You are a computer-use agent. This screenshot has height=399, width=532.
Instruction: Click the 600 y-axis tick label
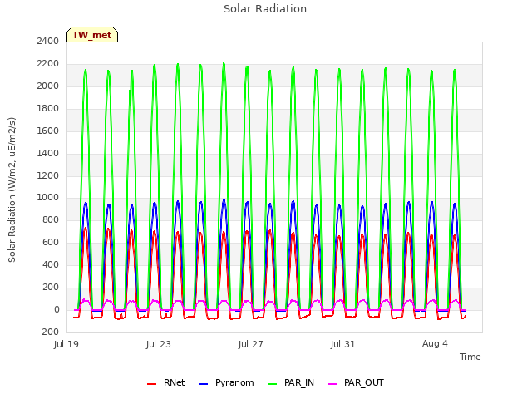tap(51, 242)
